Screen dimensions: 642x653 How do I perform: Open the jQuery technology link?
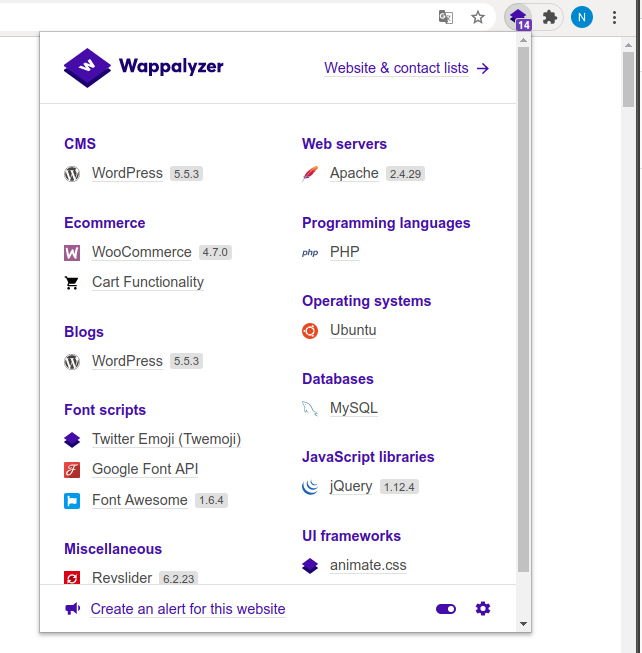pyautogui.click(x=351, y=486)
